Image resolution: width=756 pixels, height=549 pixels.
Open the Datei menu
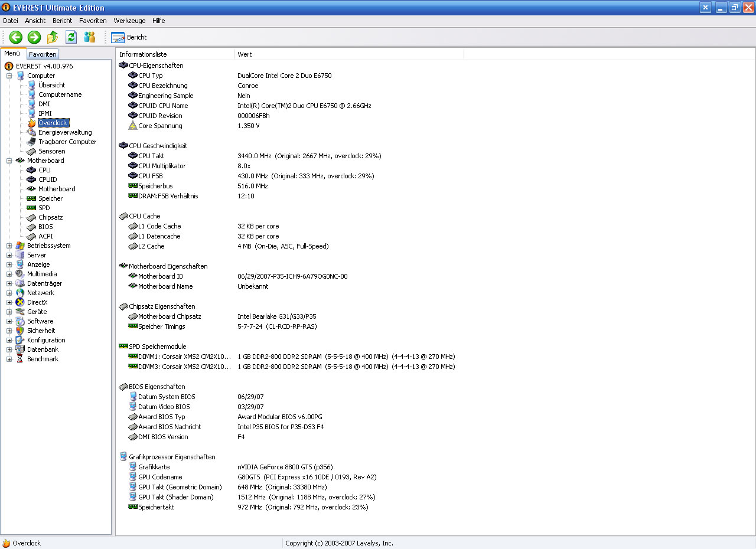pos(11,21)
